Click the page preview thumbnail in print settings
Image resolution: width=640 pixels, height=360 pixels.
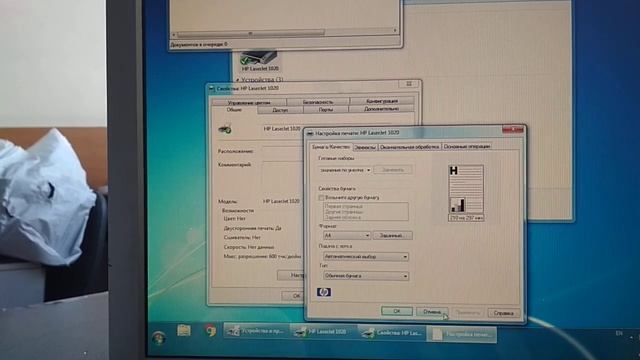coord(466,193)
